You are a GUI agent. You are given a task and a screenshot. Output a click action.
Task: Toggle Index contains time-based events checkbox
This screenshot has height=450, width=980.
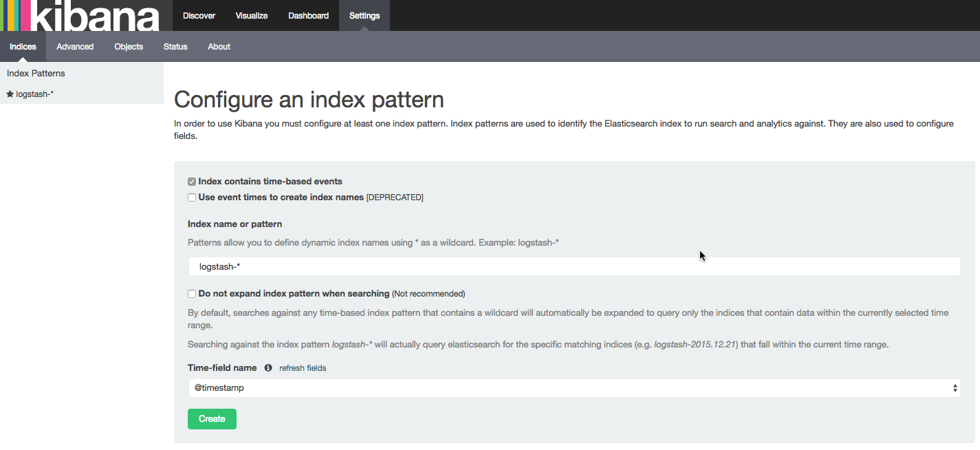(192, 182)
